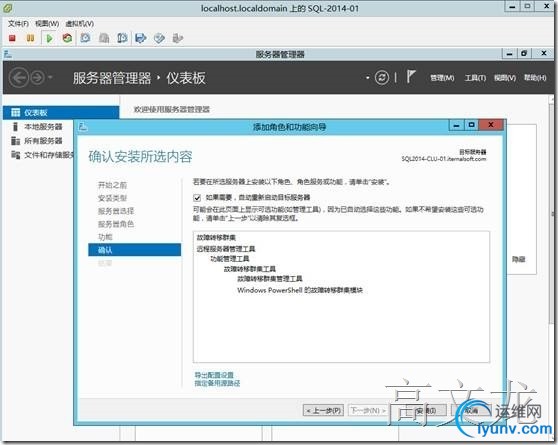Open the 视图(W) console menu
Image resolution: width=558 pixels, height=445 pixels.
click(x=47, y=23)
